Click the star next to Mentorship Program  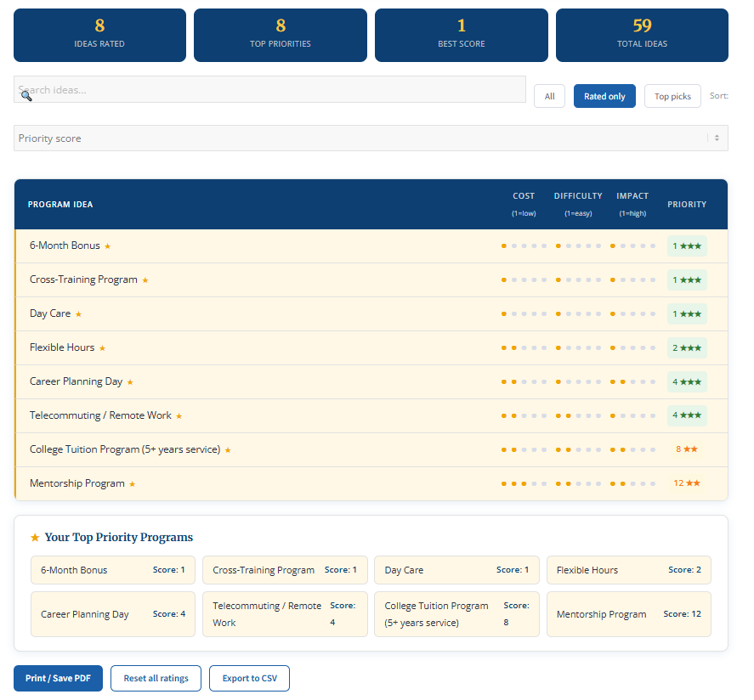pos(132,484)
